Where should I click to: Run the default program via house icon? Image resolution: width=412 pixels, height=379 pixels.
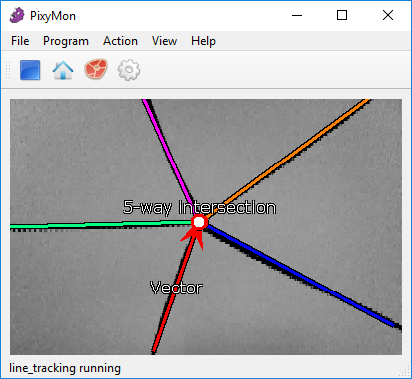point(63,70)
